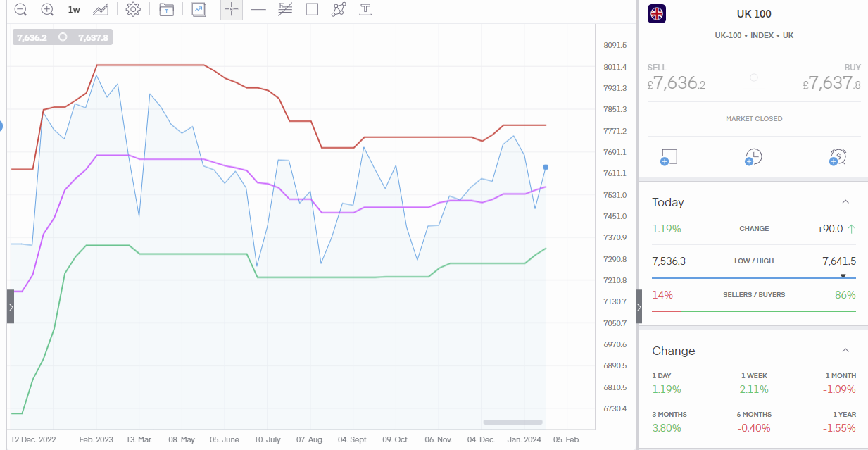Select the text annotation tool
868x450 pixels.
tap(365, 10)
